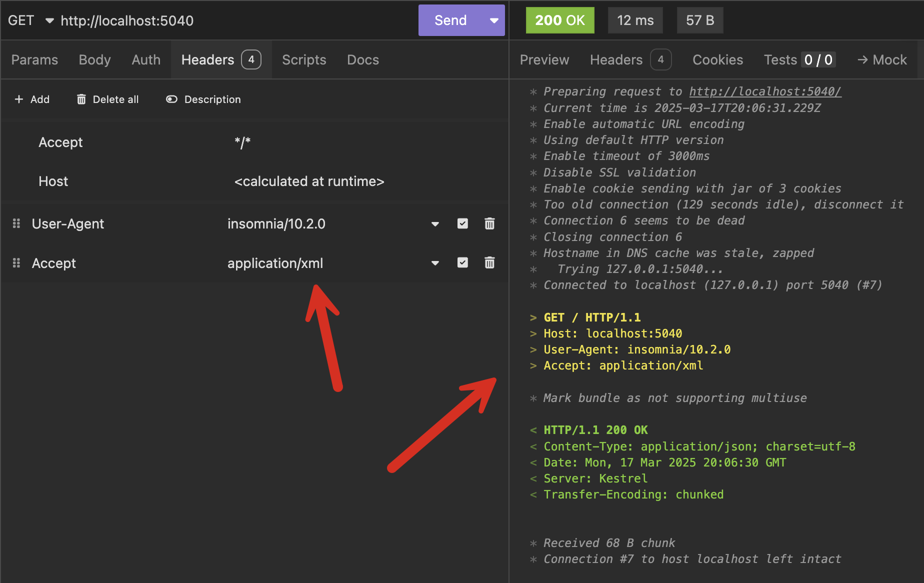Delete the application/xml Accept header row
This screenshot has width=924, height=583.
click(489, 263)
